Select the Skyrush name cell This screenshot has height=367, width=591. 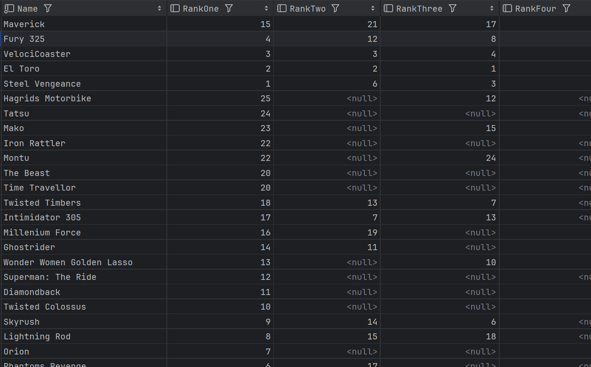84,322
